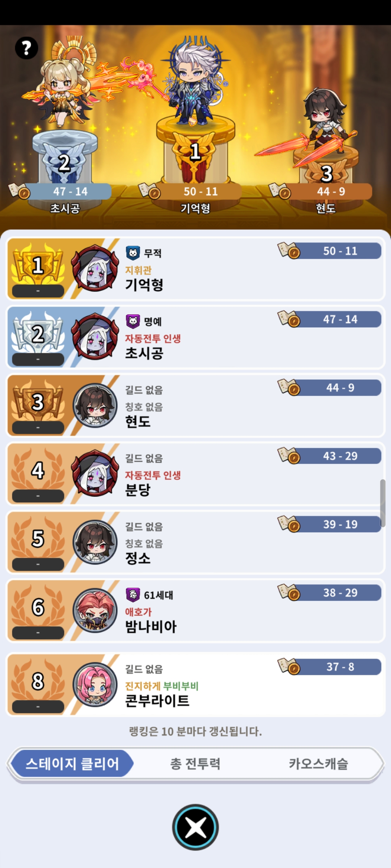Viewport: 391px width, 868px height.
Task: Open rank 4 분당 player entry
Action: [195, 473]
